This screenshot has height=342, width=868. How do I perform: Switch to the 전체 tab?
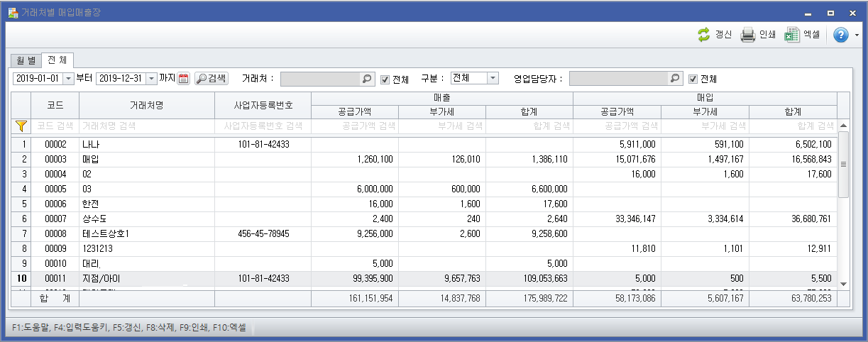58,60
